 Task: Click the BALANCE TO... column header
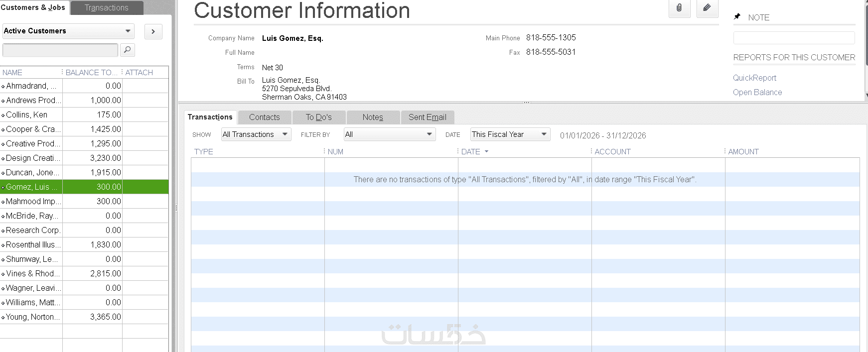click(92, 73)
